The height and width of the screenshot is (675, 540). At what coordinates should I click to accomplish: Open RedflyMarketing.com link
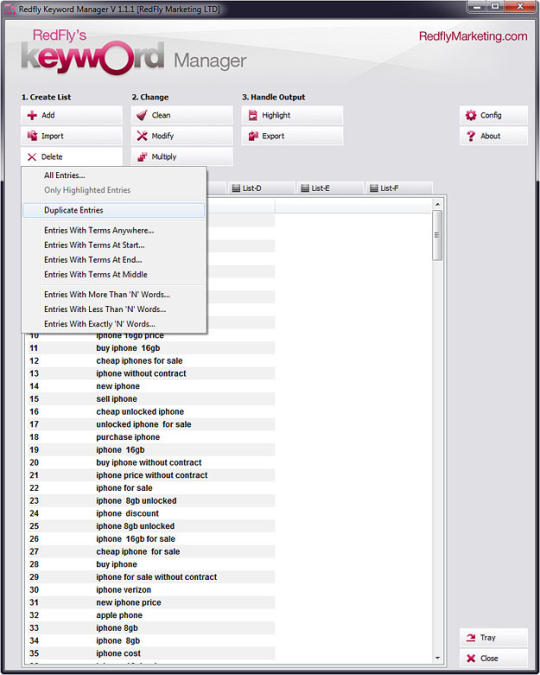click(x=473, y=36)
